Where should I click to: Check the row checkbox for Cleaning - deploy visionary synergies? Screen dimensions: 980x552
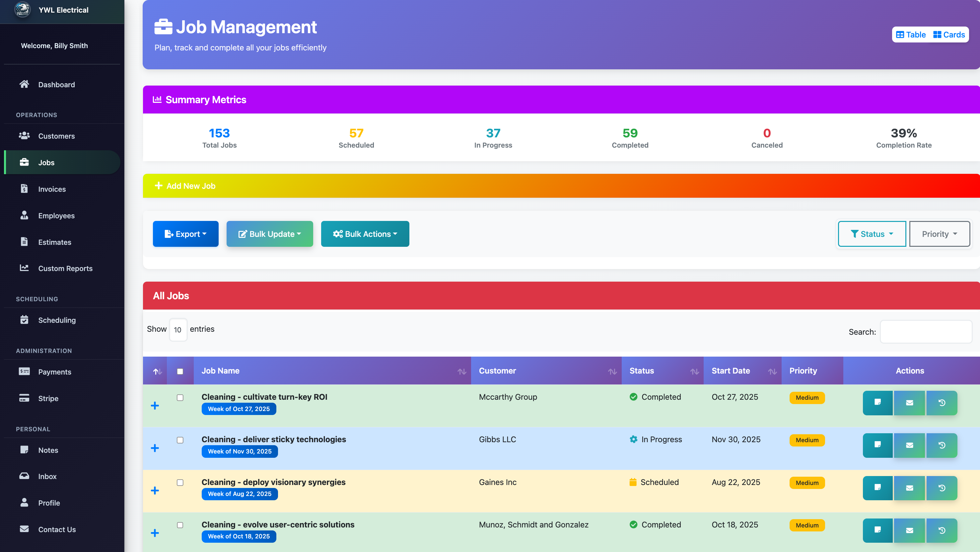[x=180, y=483]
